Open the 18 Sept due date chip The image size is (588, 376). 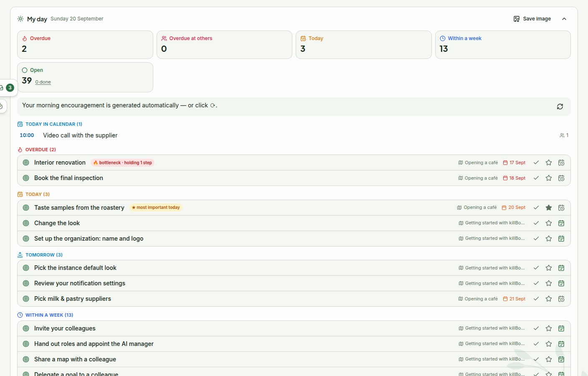click(x=514, y=178)
